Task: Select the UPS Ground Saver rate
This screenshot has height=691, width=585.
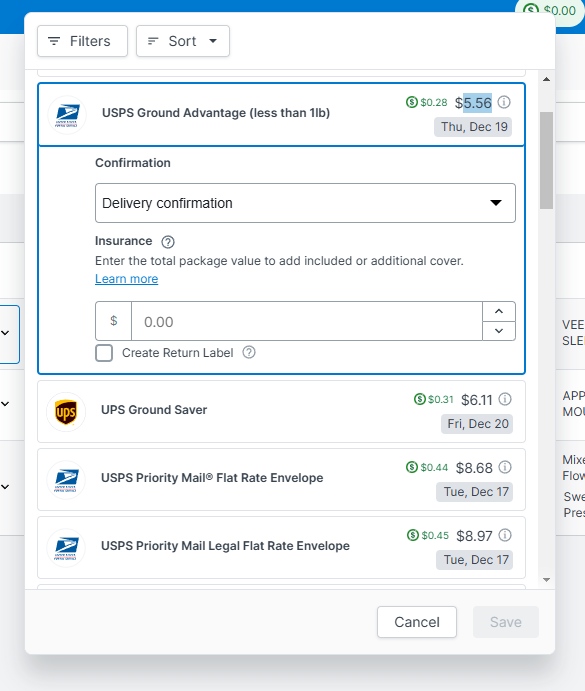Action: click(281, 412)
